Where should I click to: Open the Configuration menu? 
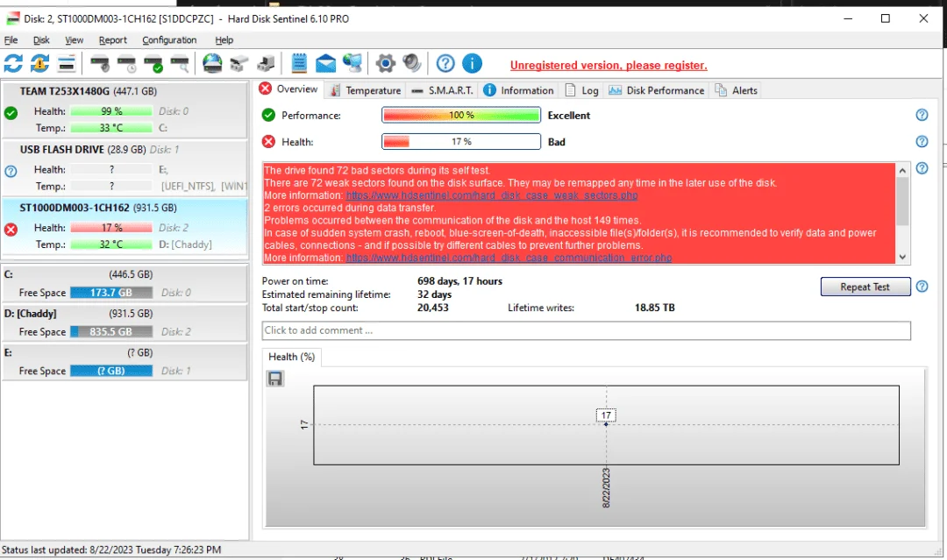pos(170,39)
